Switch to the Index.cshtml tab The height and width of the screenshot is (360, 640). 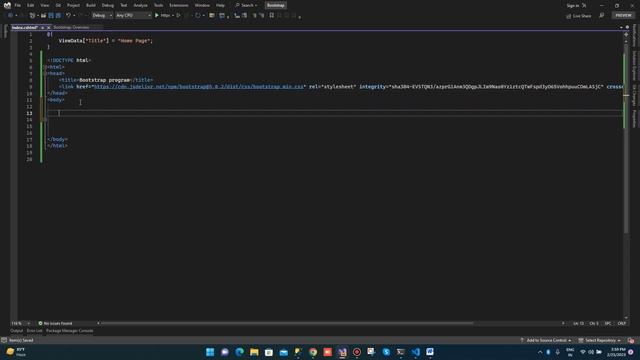24,27
